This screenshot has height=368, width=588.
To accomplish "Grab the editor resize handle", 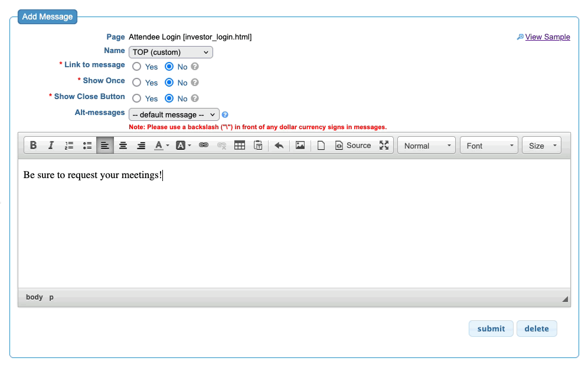I will (x=565, y=299).
